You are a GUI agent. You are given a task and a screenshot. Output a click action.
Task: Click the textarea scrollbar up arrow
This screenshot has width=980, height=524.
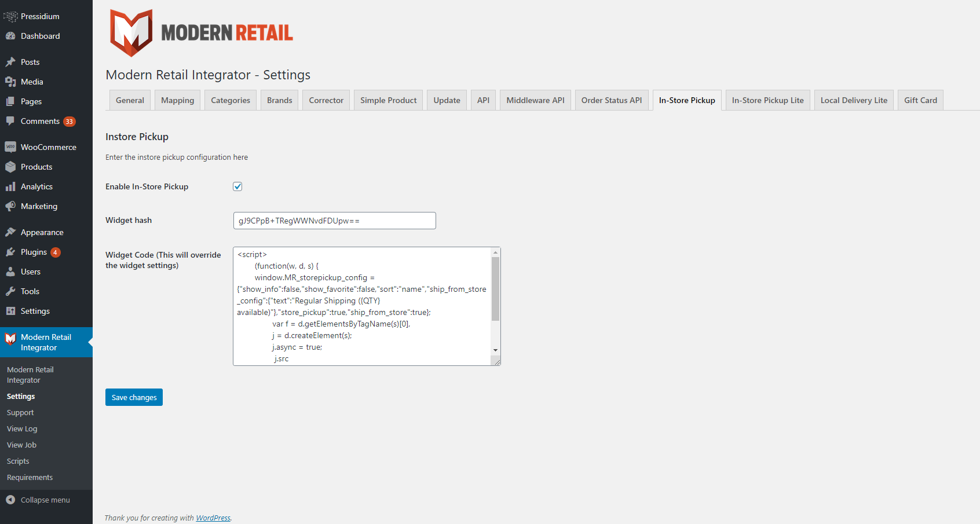coord(495,252)
